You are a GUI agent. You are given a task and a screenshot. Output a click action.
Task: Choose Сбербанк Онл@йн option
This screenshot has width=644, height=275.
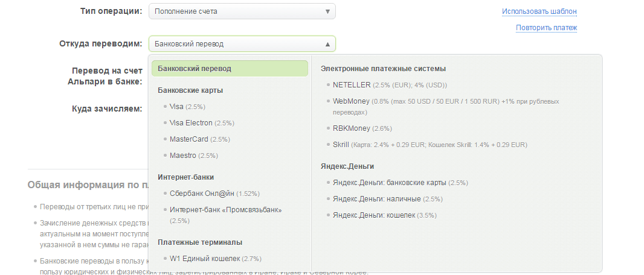pyautogui.click(x=214, y=194)
